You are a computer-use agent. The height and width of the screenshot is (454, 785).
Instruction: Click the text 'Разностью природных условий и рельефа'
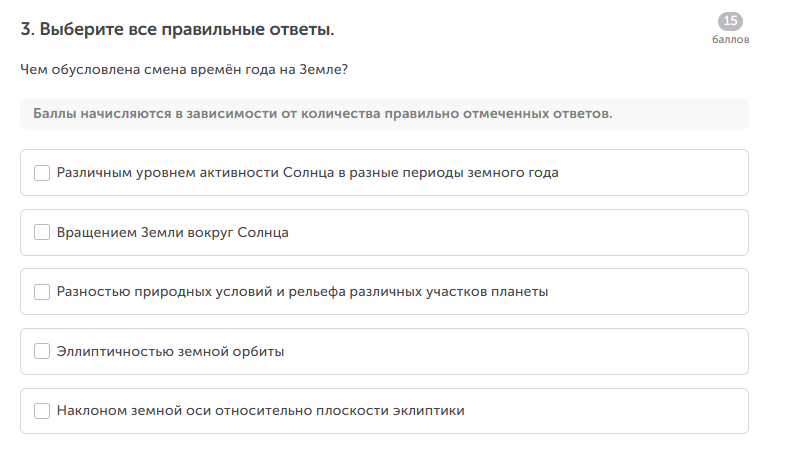point(302,292)
